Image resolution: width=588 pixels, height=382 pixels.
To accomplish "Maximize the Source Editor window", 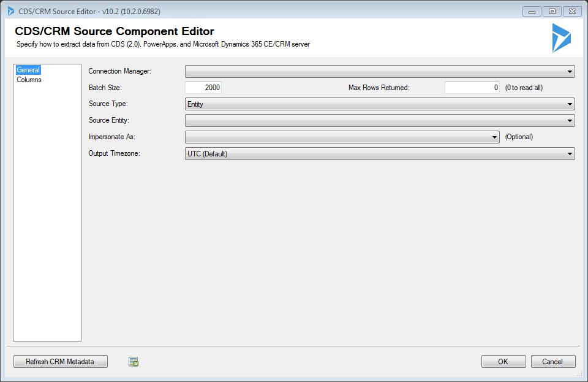I will point(552,12).
